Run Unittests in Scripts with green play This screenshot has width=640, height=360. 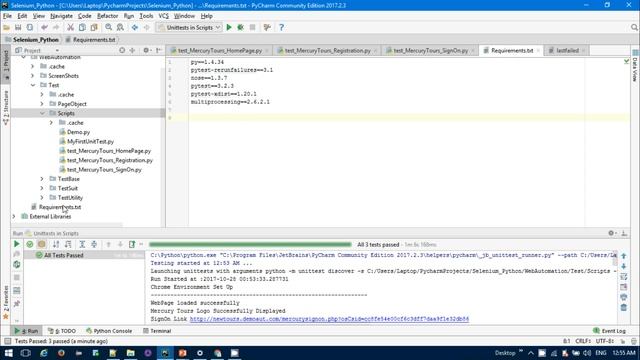(229, 27)
